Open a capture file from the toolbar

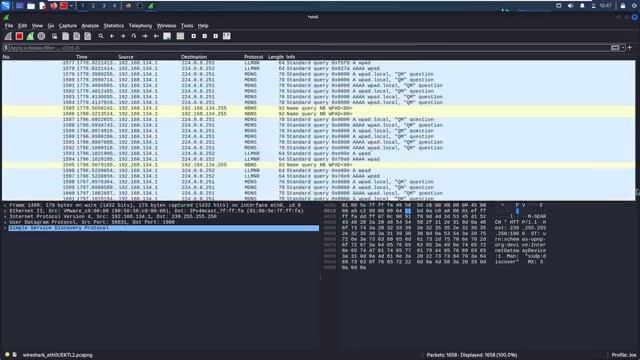(x=54, y=36)
